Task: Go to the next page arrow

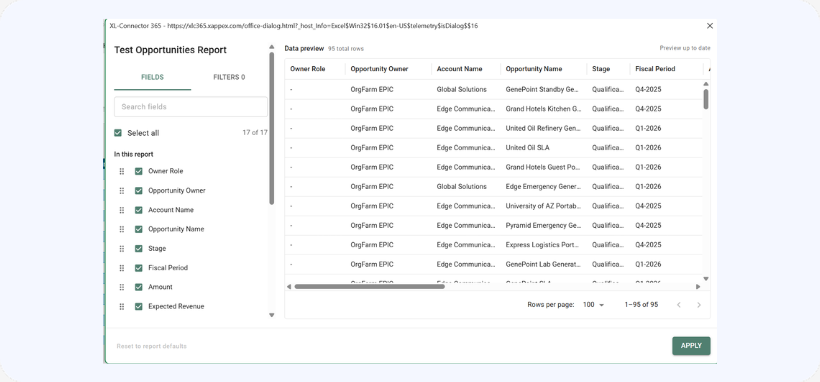Action: click(699, 305)
